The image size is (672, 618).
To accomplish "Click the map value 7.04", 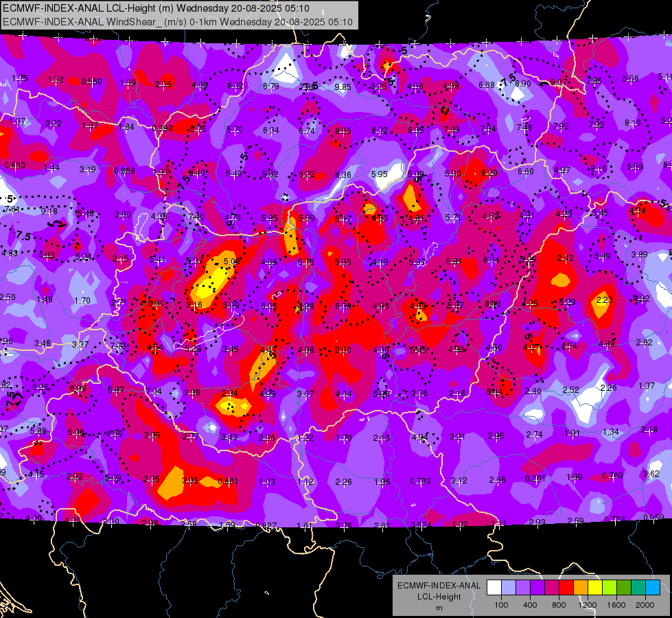I will 154,391.
